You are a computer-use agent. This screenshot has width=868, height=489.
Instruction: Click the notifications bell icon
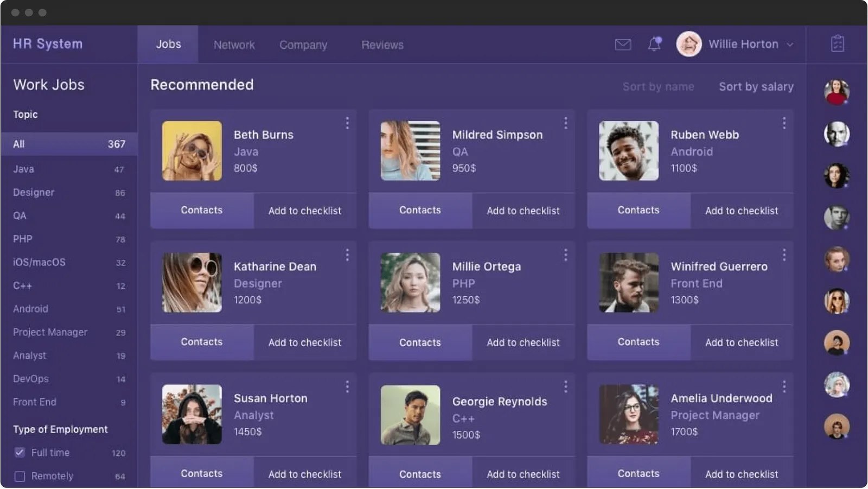pos(654,44)
